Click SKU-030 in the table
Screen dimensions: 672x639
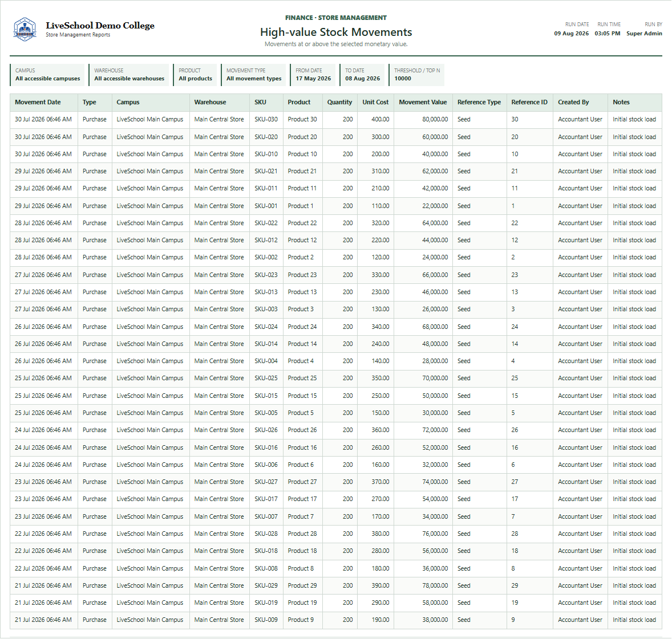coord(266,120)
